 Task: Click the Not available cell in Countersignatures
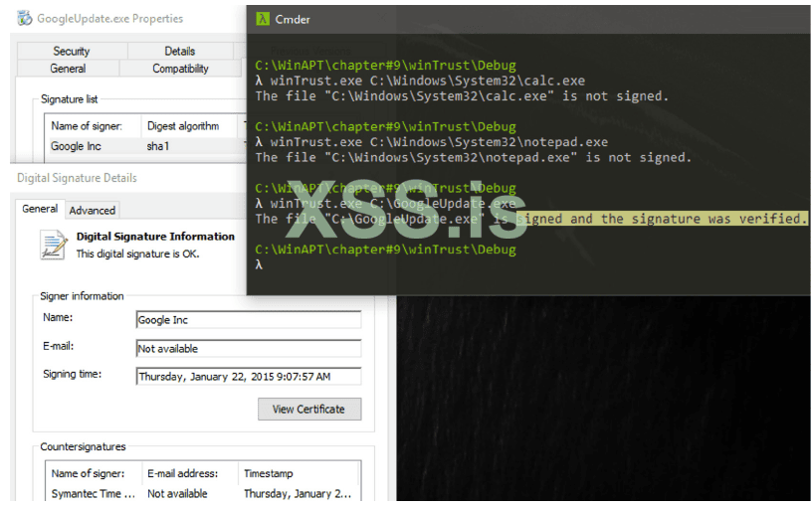177,493
